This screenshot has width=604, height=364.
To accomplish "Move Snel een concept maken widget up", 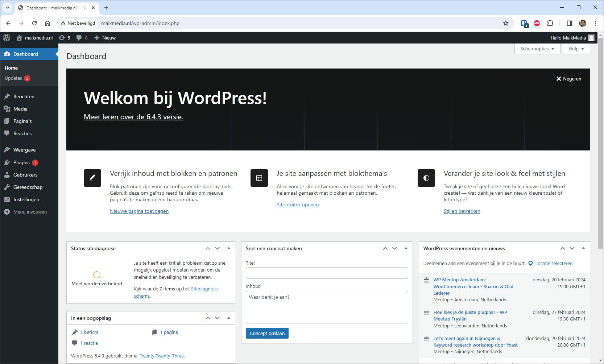I will tap(385, 248).
